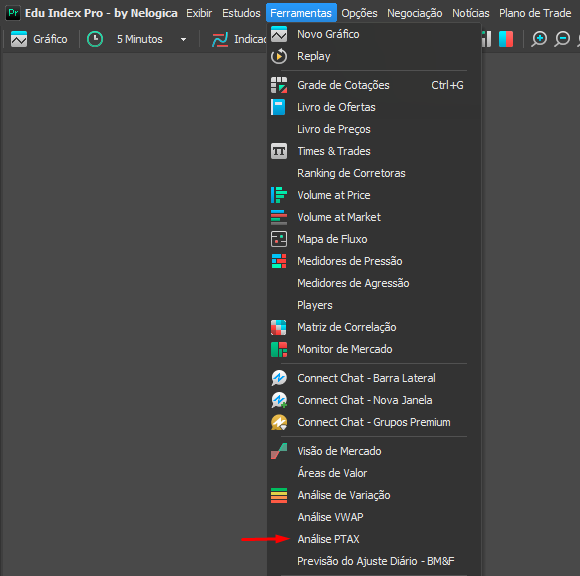
Task: Choose Volume at Price entry
Action: click(x=374, y=195)
